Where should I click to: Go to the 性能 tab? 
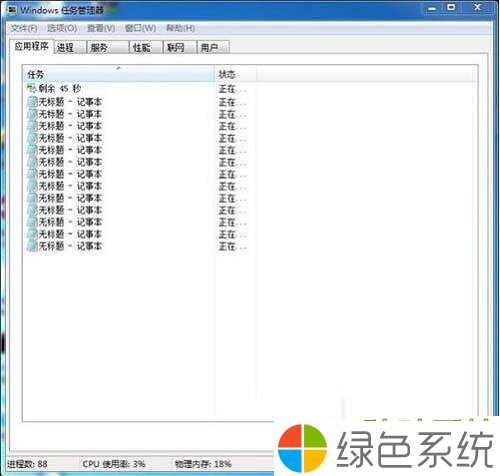146,47
